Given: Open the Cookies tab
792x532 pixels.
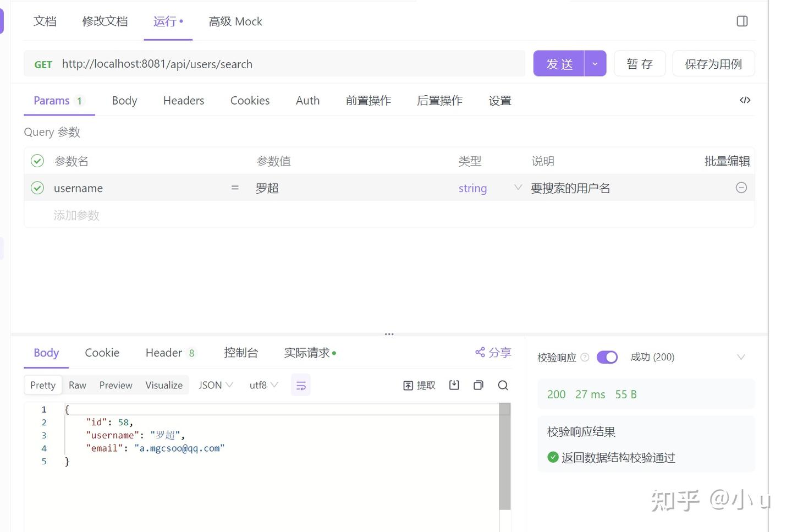Looking at the screenshot, I should coord(250,101).
